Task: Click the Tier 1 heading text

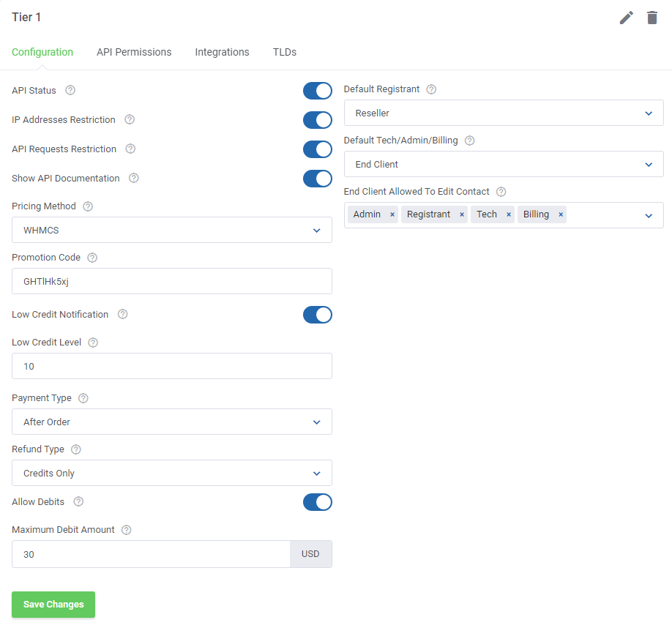Action: pyautogui.click(x=26, y=17)
